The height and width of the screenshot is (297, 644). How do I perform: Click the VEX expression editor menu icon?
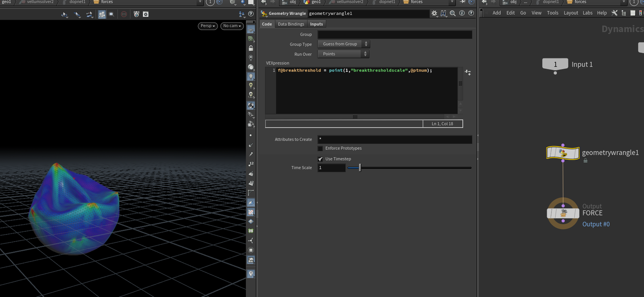point(468,72)
